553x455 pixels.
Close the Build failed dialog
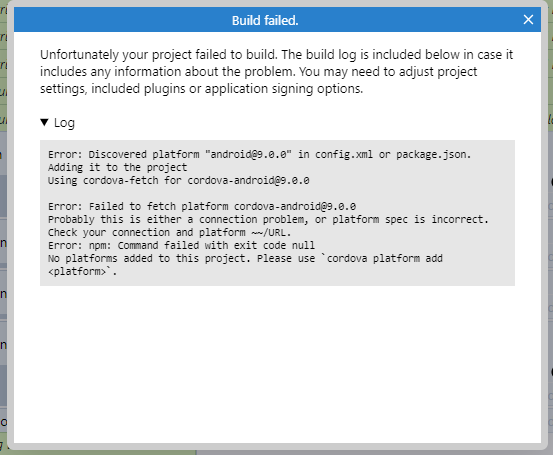pos(528,20)
